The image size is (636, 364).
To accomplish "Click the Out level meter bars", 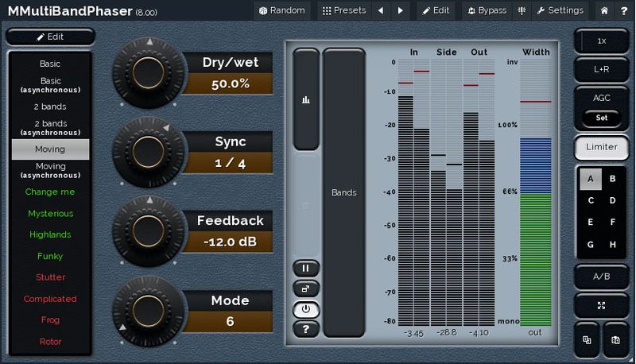I will click(479, 192).
